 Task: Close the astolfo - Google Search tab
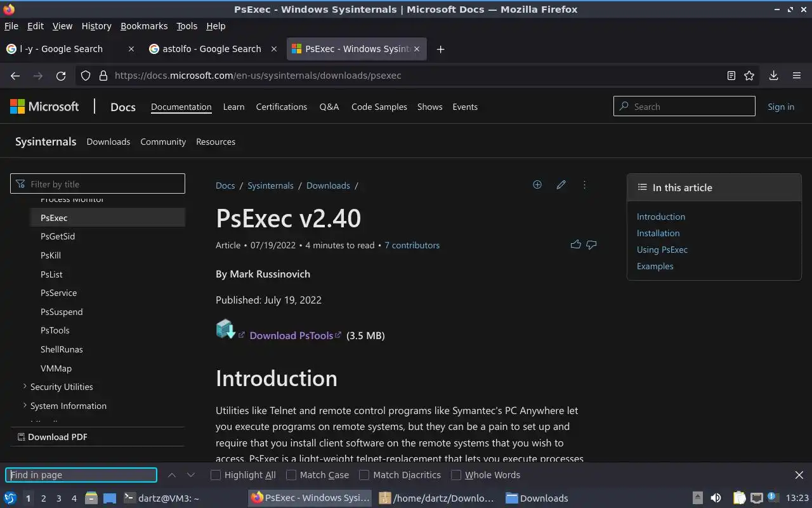[274, 49]
